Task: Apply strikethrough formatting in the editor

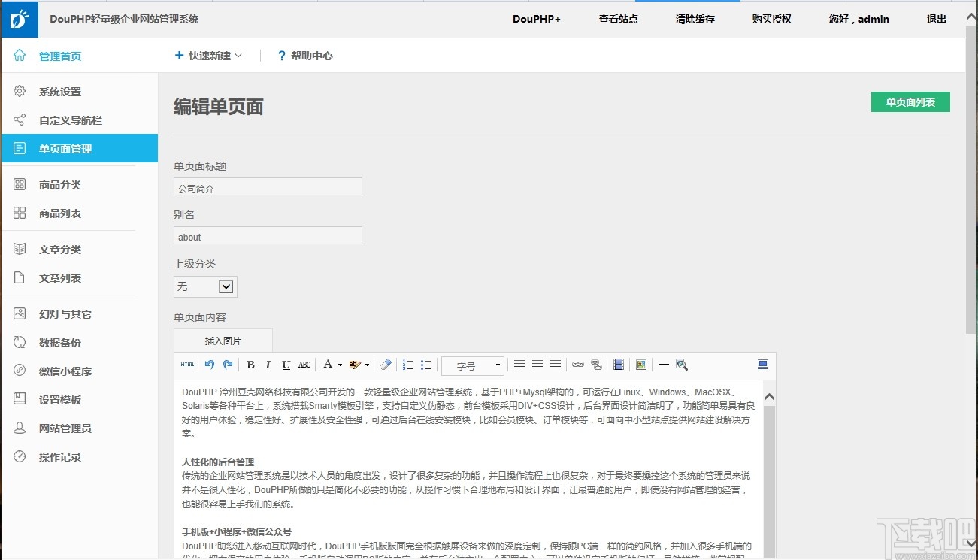Action: [304, 365]
